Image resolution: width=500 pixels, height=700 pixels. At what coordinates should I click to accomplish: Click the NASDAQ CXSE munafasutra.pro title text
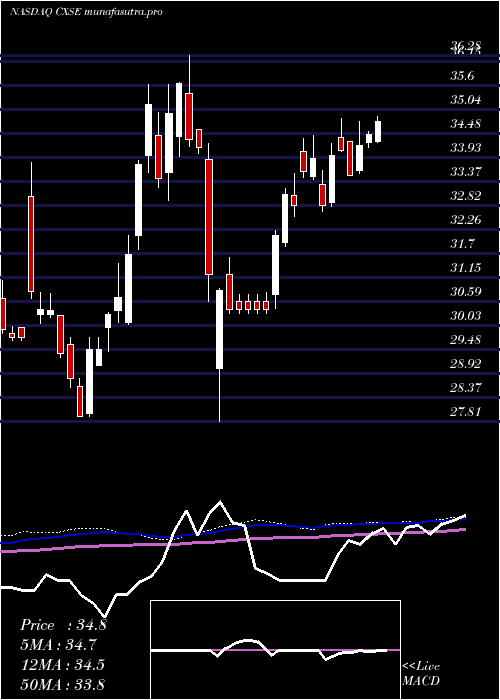coord(86,12)
